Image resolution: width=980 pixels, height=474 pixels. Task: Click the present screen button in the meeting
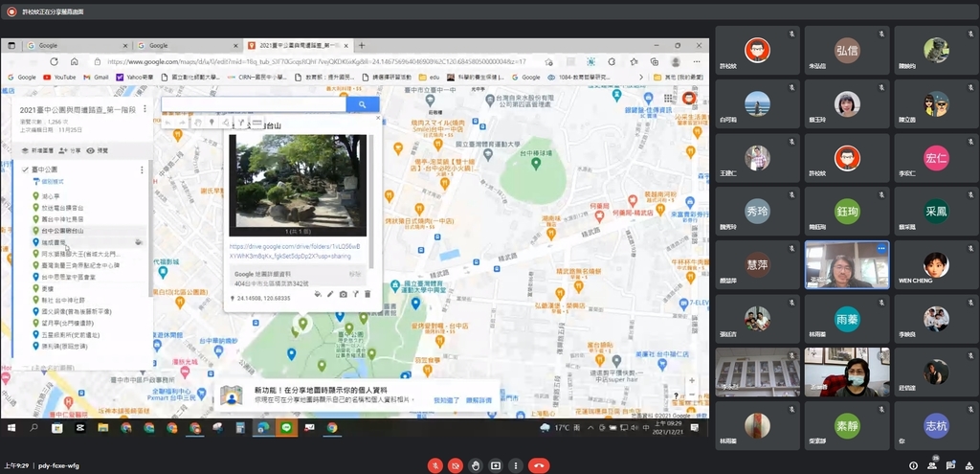point(496,466)
